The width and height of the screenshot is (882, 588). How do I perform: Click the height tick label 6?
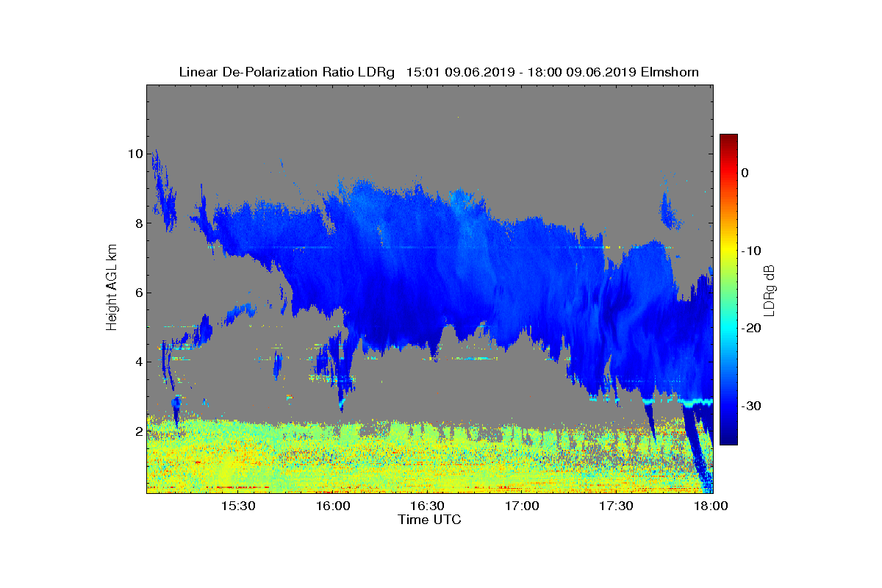tap(137, 293)
